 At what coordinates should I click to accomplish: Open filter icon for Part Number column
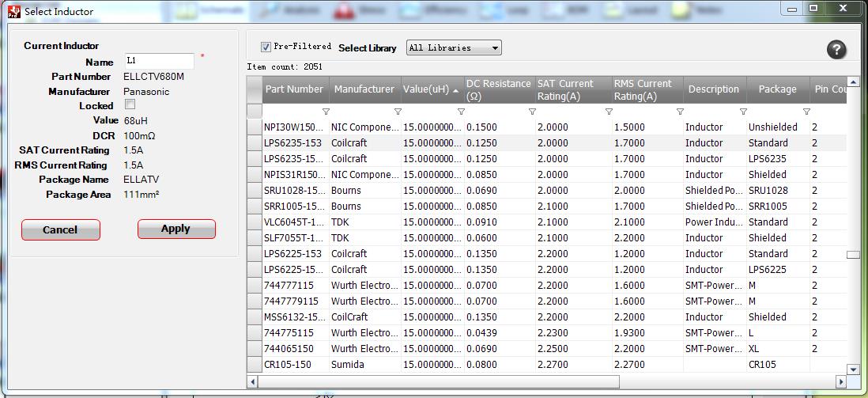click(x=326, y=112)
